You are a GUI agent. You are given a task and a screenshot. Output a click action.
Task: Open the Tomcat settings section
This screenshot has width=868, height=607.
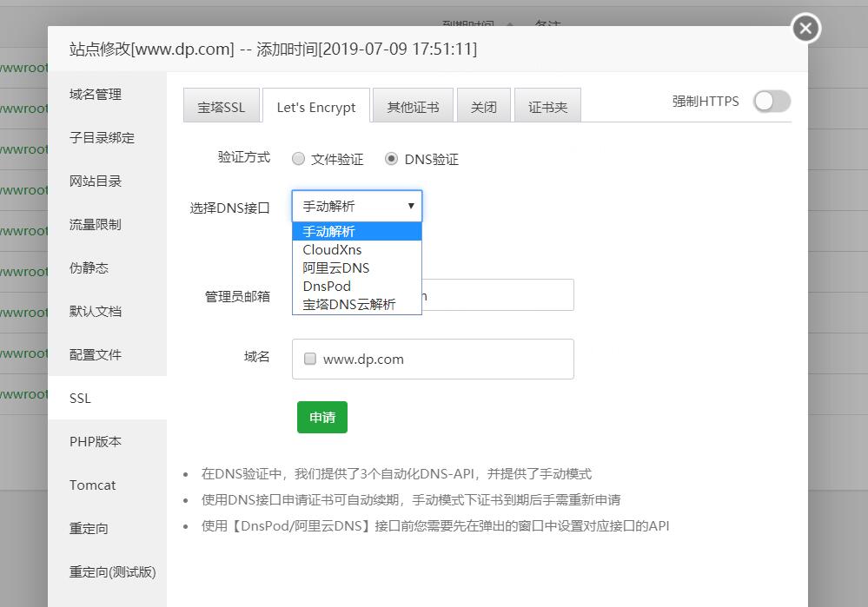tap(92, 485)
